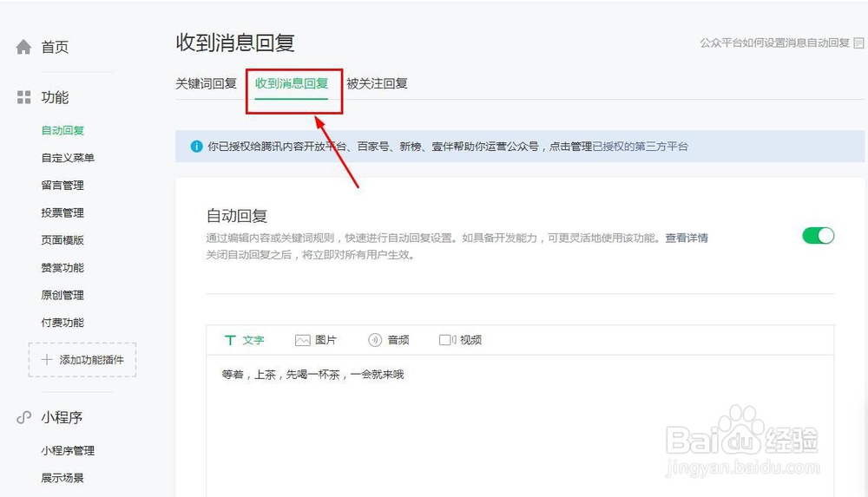Screen dimensions: 868x497
Task: Click the link icon beside 小程序
Action: (23, 417)
